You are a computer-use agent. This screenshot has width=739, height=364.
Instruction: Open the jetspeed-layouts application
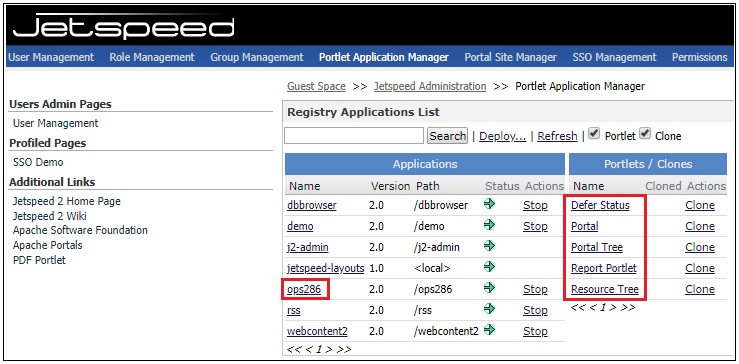[x=325, y=268]
